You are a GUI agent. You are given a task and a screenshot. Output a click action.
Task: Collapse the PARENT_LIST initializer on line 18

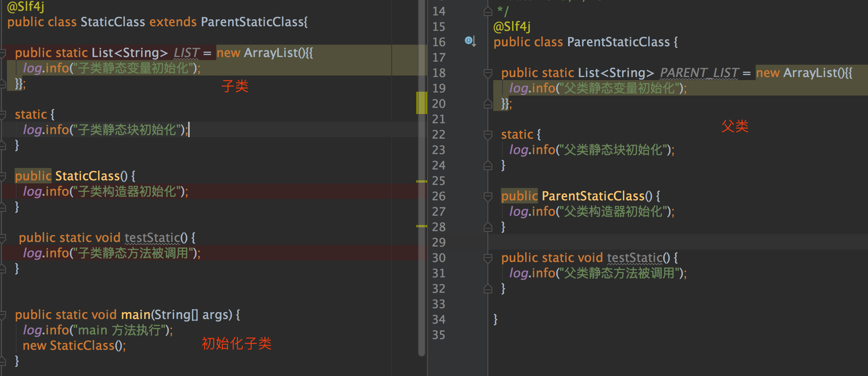[488, 73]
